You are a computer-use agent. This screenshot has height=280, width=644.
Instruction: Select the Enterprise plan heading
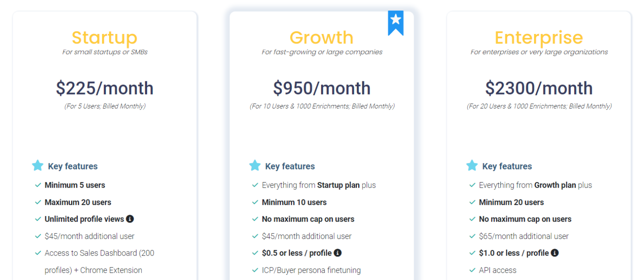(x=539, y=38)
